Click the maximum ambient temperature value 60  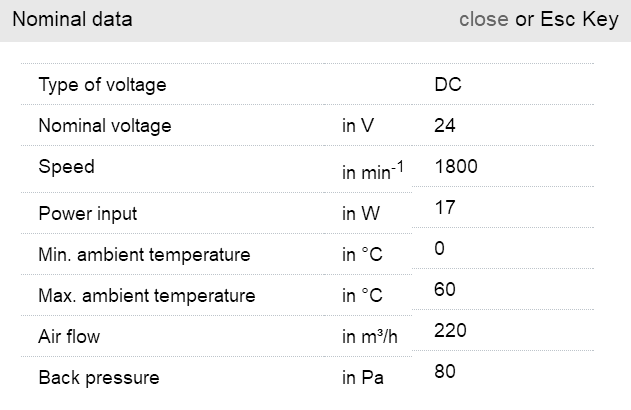(445, 289)
